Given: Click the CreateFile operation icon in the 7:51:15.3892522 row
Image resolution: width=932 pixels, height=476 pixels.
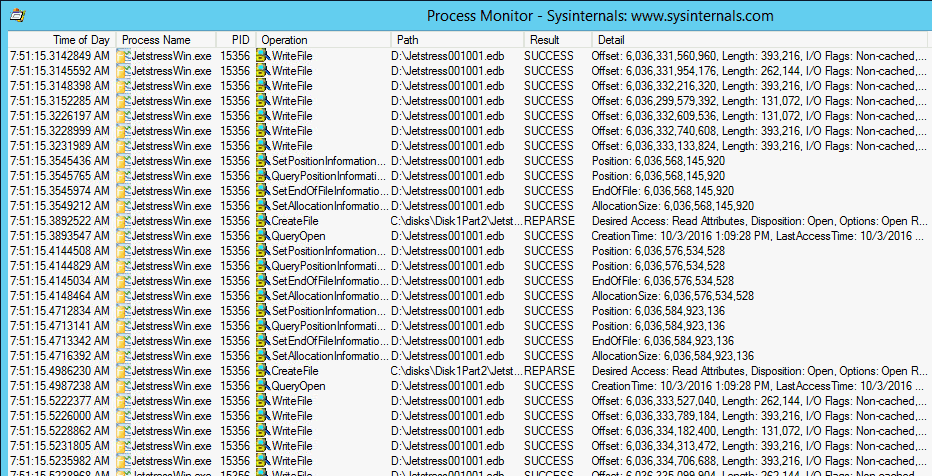Looking at the screenshot, I should pyautogui.click(x=263, y=221).
